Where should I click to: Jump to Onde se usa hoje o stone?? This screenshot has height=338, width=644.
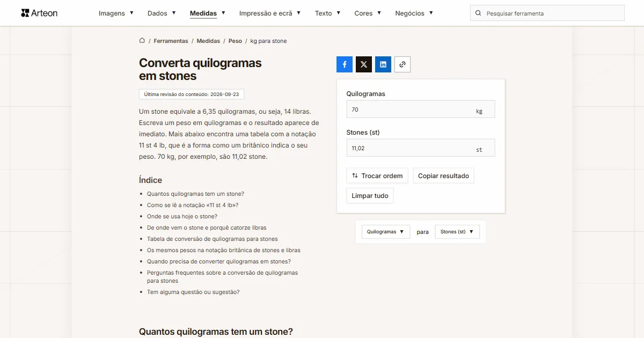tap(182, 216)
